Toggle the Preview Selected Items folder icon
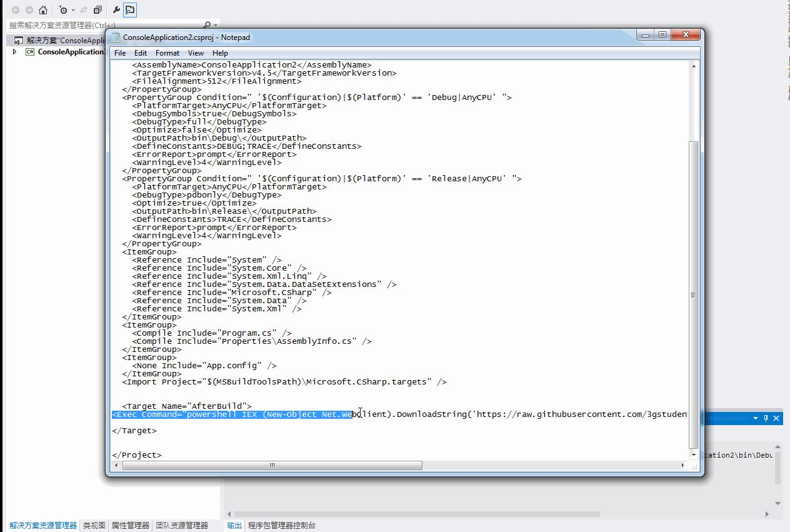This screenshot has width=790, height=532. (130, 10)
